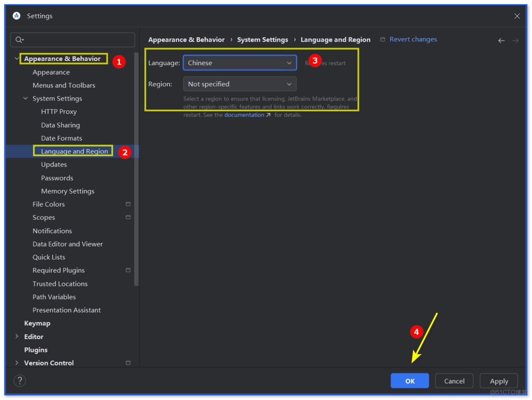Click the back navigation arrow

click(x=501, y=40)
